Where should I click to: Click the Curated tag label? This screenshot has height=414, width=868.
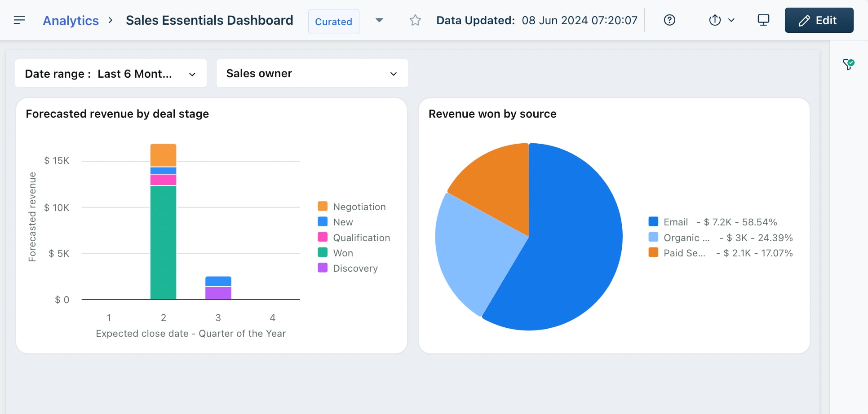(x=334, y=22)
